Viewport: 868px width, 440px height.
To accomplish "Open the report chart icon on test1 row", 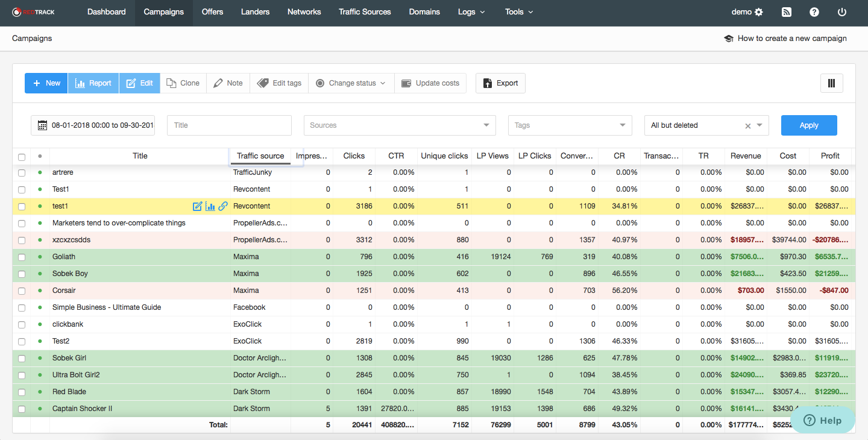I will pos(210,206).
